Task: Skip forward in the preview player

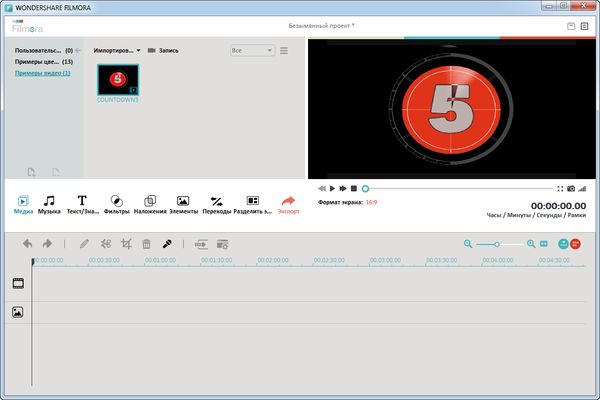Action: (343, 188)
